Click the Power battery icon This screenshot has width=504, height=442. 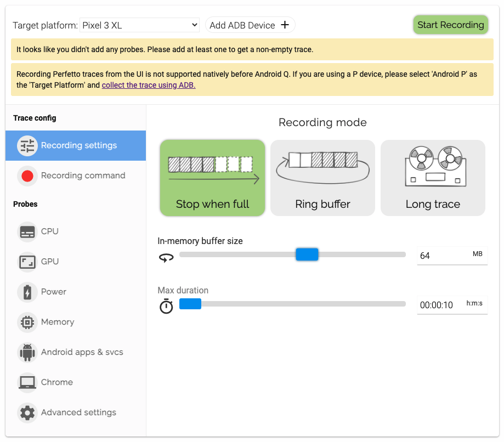coord(27,292)
